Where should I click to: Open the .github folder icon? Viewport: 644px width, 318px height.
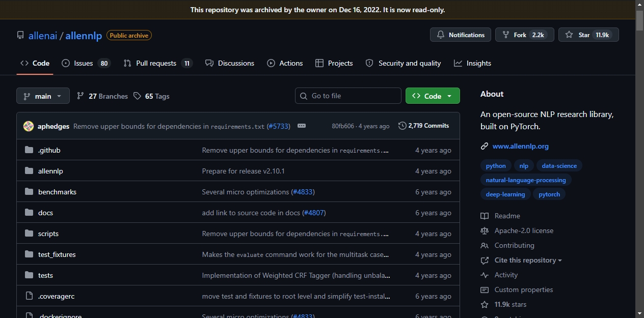coord(29,150)
